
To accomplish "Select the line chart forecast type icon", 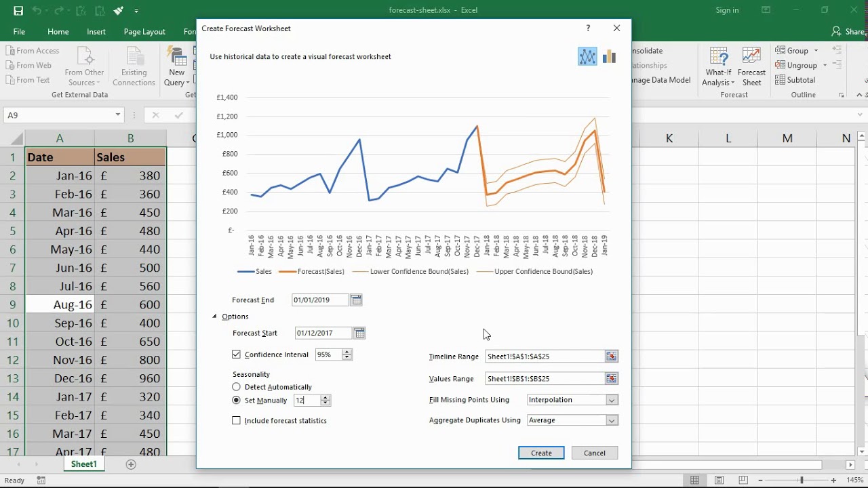I will point(587,57).
